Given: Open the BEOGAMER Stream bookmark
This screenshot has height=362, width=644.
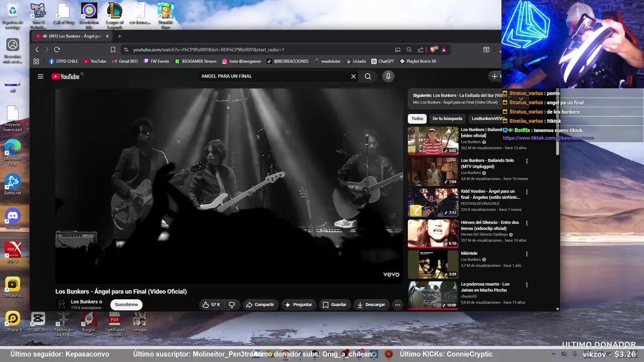Looking at the screenshot, I should [x=196, y=61].
